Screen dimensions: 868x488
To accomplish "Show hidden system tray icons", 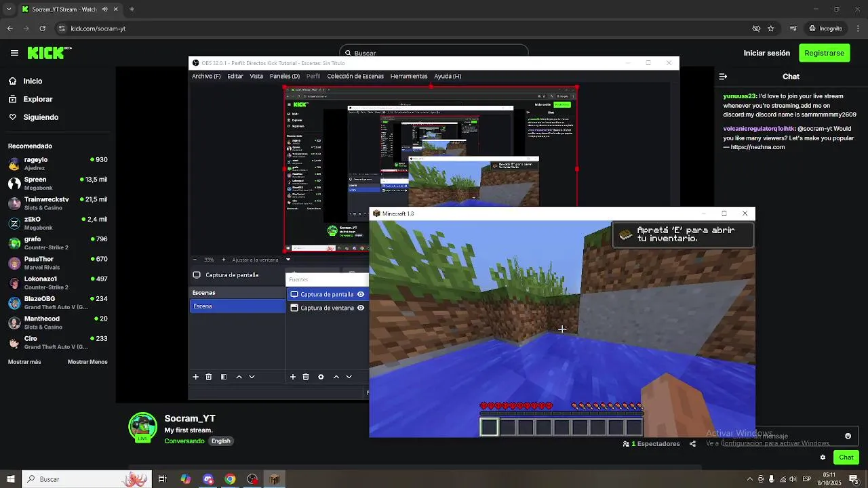I will (749, 479).
